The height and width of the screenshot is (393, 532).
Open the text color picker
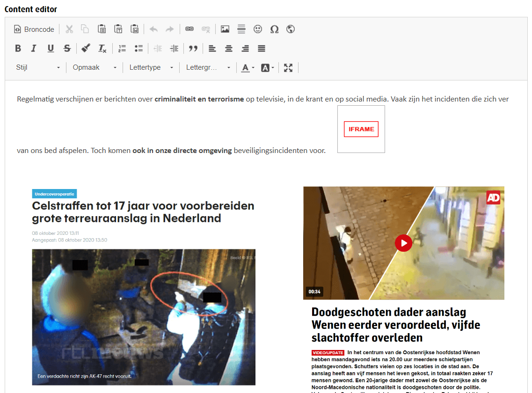point(248,67)
